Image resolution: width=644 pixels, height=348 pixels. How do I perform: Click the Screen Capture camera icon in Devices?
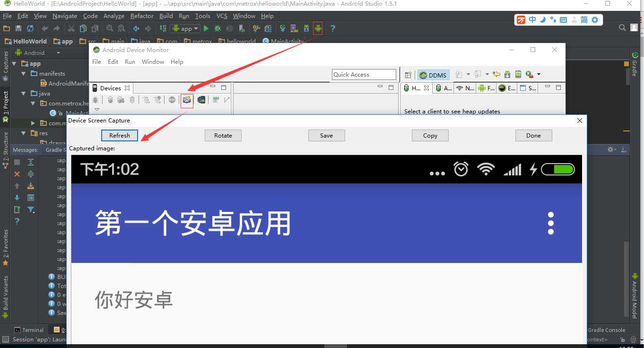[187, 100]
